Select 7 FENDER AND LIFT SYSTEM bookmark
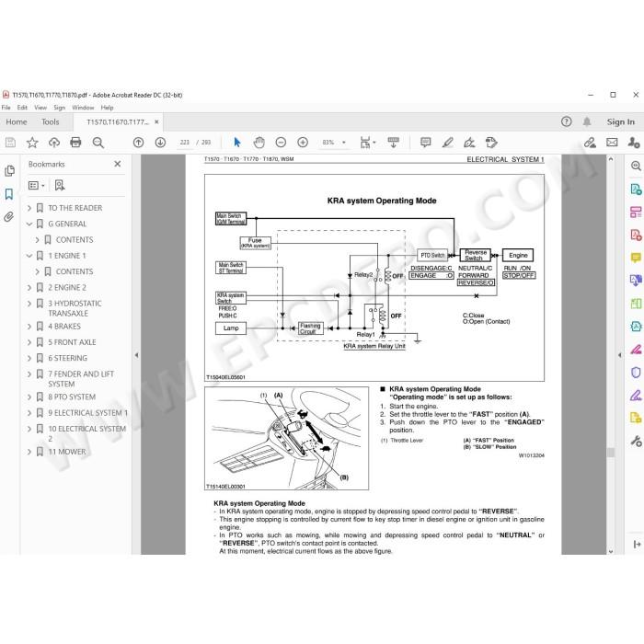The height and width of the screenshot is (644, 644). click(81, 379)
